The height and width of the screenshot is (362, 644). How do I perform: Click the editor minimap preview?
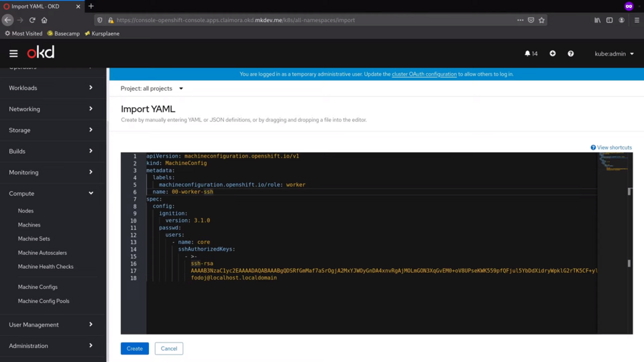pyautogui.click(x=613, y=161)
